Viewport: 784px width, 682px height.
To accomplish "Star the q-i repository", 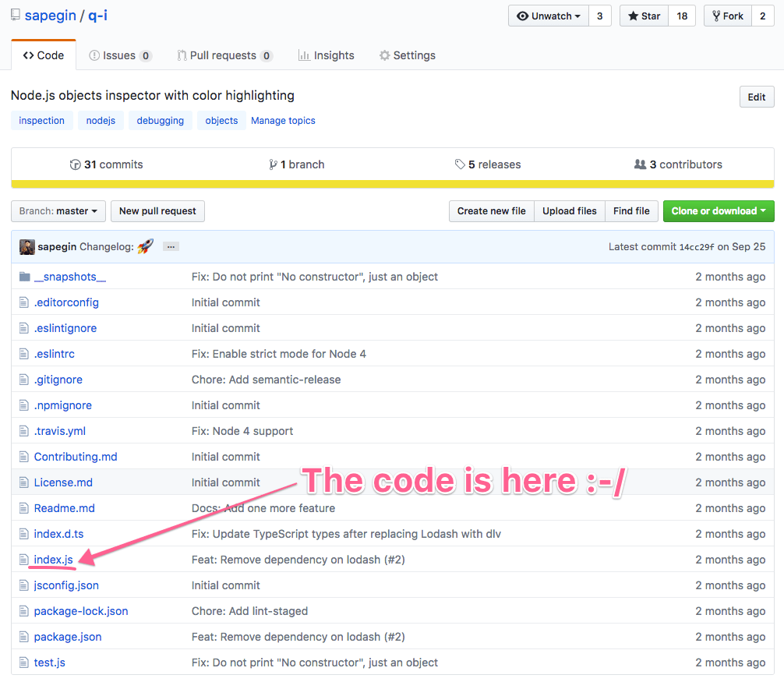I will coord(643,15).
